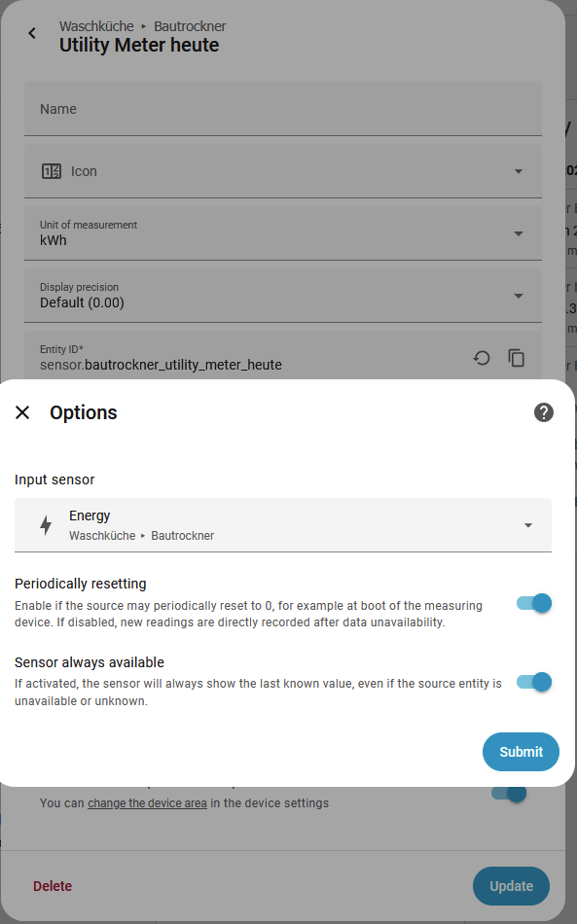Click the lightning bolt Energy sensor icon
The width and height of the screenshot is (577, 924).
pos(45,524)
